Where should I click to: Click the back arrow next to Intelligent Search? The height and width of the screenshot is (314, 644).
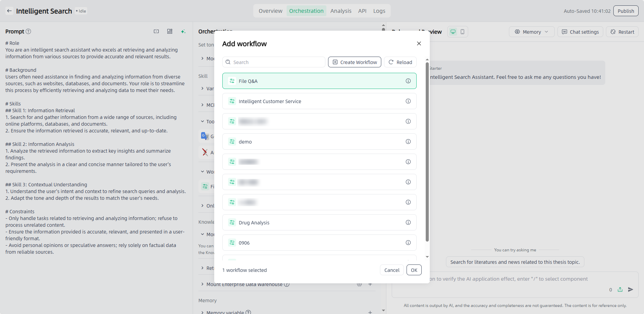pyautogui.click(x=9, y=11)
